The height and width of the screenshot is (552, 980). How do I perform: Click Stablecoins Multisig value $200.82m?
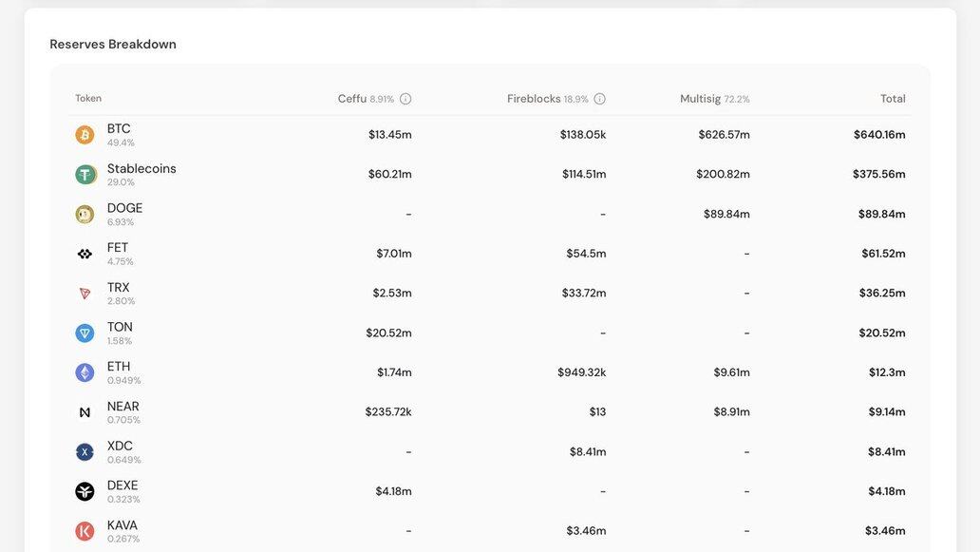[x=723, y=175]
